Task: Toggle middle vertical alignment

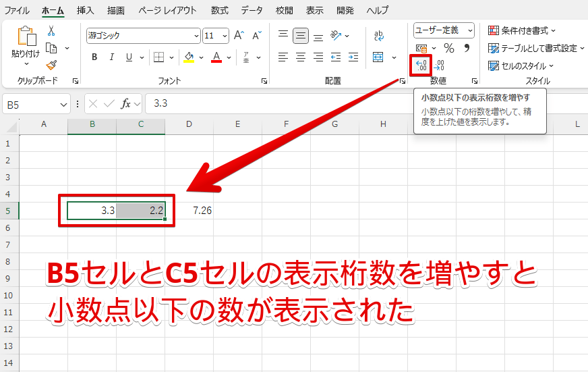Action: 301,36
